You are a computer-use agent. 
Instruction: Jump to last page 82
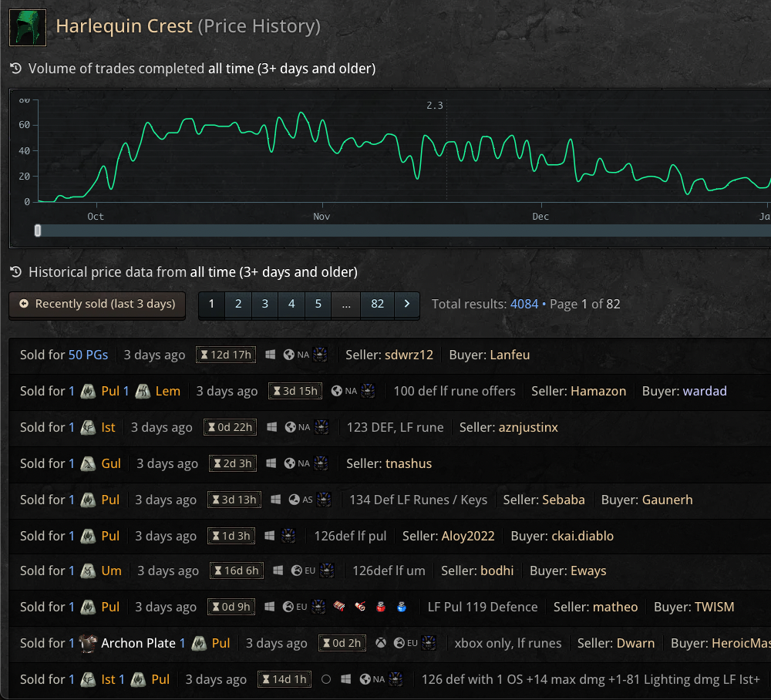point(377,304)
